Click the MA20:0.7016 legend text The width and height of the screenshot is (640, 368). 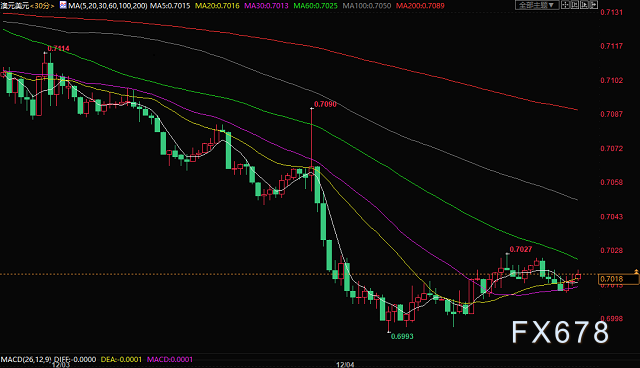[x=217, y=6]
